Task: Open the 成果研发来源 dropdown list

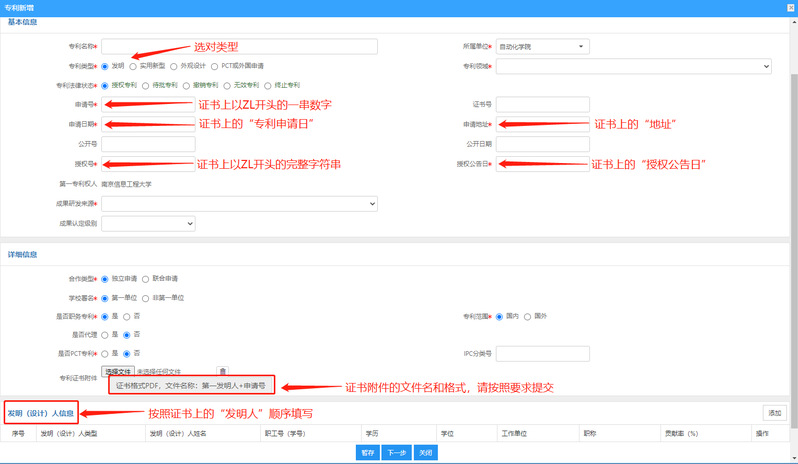Action: click(x=239, y=203)
